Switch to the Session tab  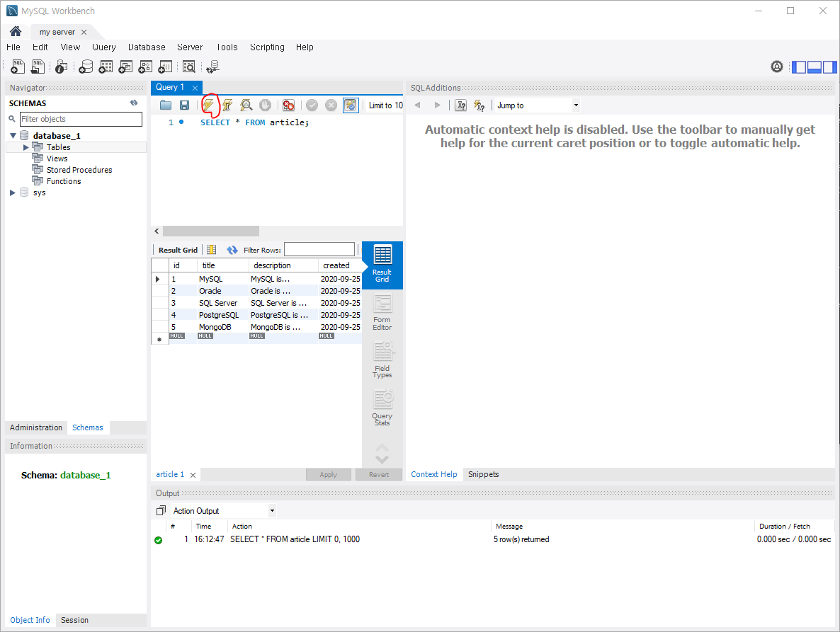74,620
